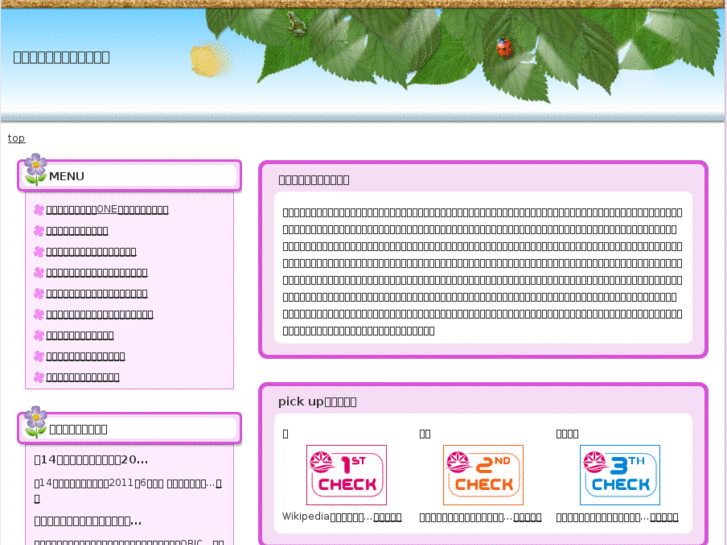Click the MENU sidebar heading

pos(67,176)
